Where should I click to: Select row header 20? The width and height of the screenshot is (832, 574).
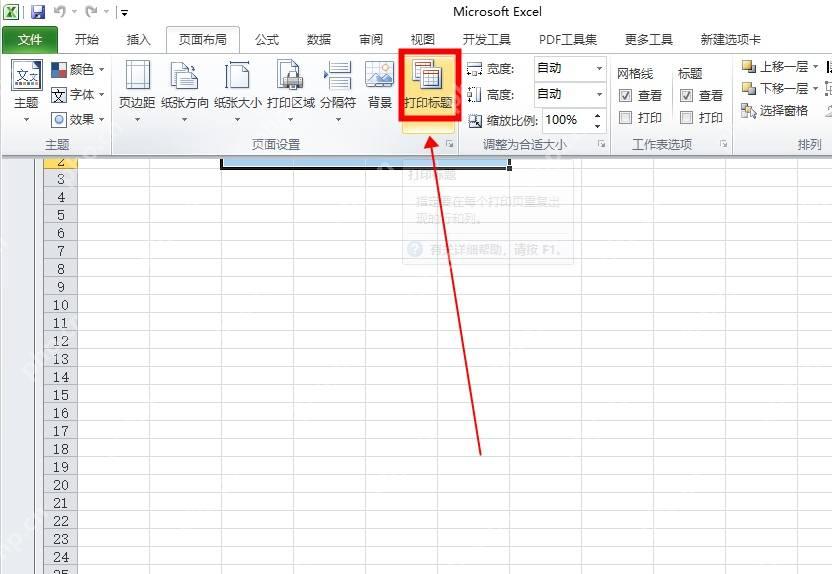60,485
